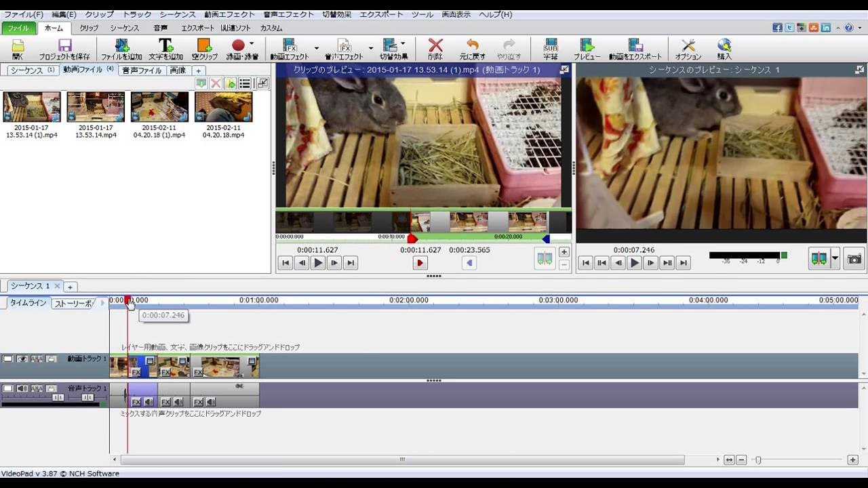Redo with やり直す icon
The image size is (868, 488).
(x=509, y=49)
